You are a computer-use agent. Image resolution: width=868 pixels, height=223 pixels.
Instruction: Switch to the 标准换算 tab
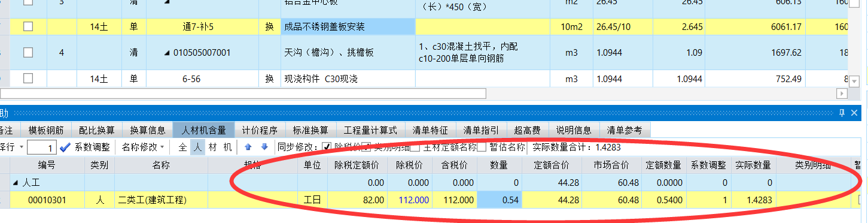click(310, 130)
